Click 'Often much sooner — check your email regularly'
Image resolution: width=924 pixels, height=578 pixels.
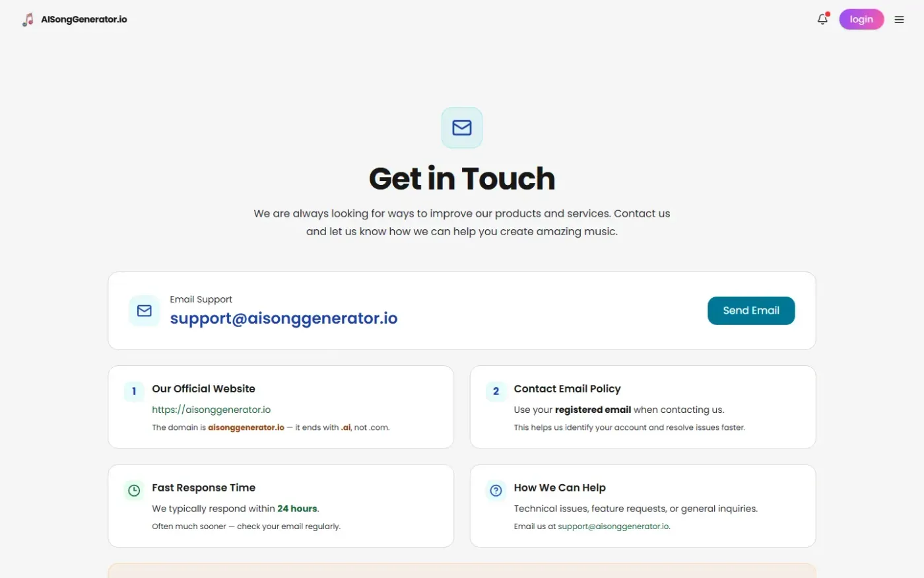click(246, 526)
